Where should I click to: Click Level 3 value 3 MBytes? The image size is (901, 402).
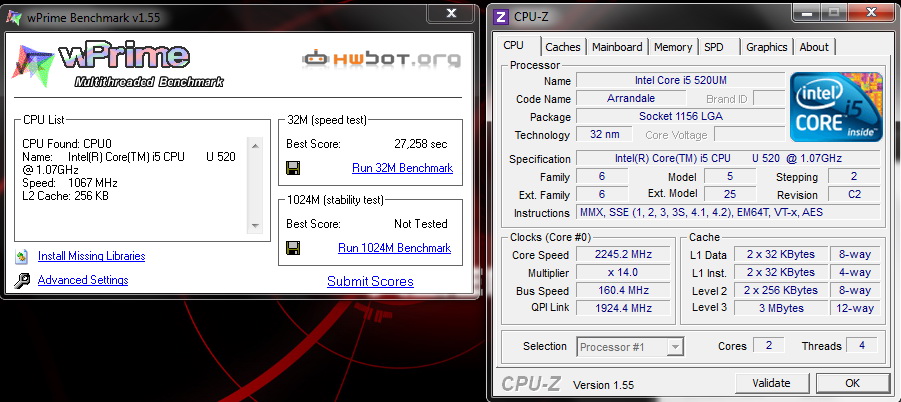coord(780,308)
